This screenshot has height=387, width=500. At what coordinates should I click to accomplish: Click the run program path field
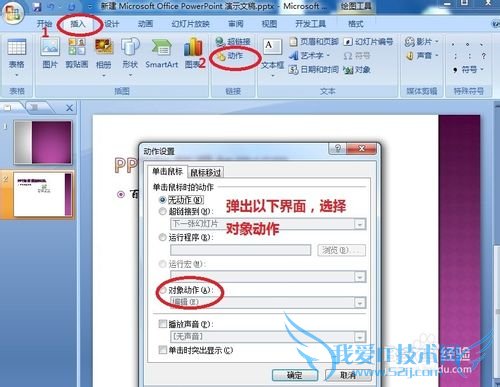tap(240, 250)
